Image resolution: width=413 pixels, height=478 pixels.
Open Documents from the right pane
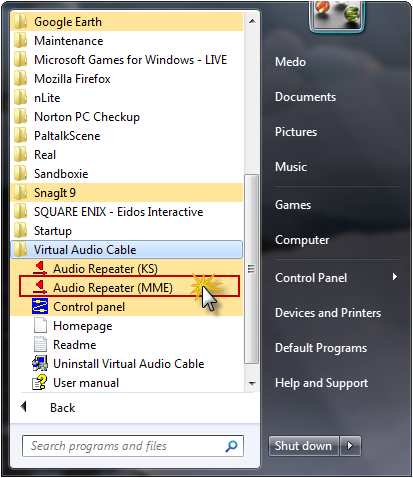pos(305,97)
